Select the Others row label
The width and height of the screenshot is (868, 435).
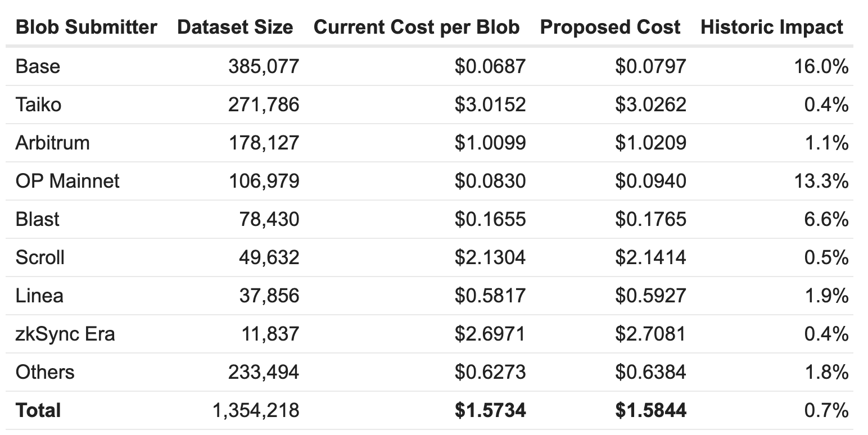(45, 372)
